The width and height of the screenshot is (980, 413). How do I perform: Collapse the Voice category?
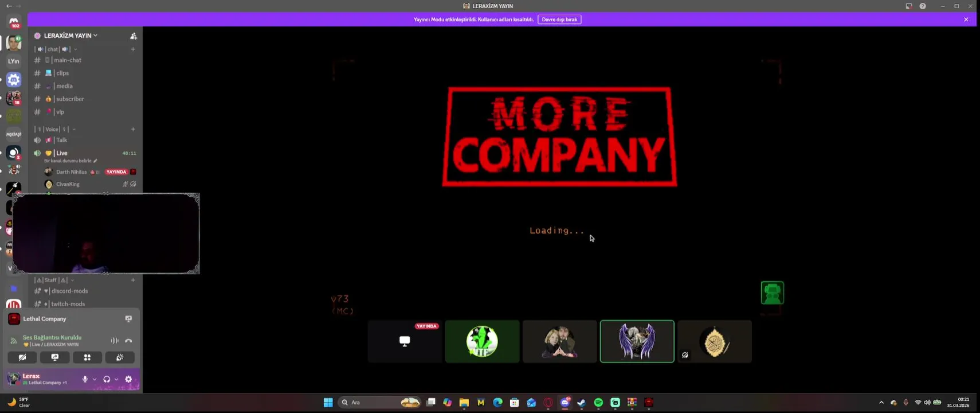(74, 129)
